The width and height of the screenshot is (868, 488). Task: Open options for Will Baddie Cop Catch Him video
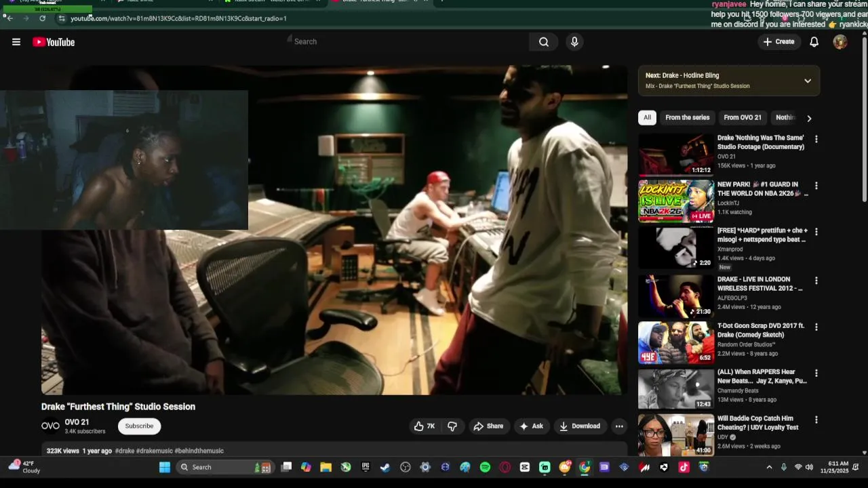816,420
